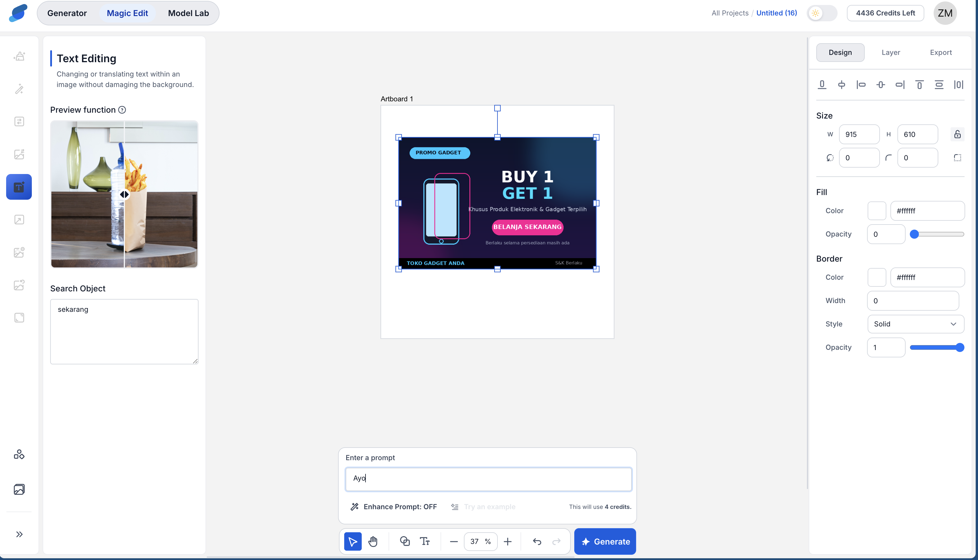Select the Design panel tab
The height and width of the screenshot is (560, 978).
point(840,52)
